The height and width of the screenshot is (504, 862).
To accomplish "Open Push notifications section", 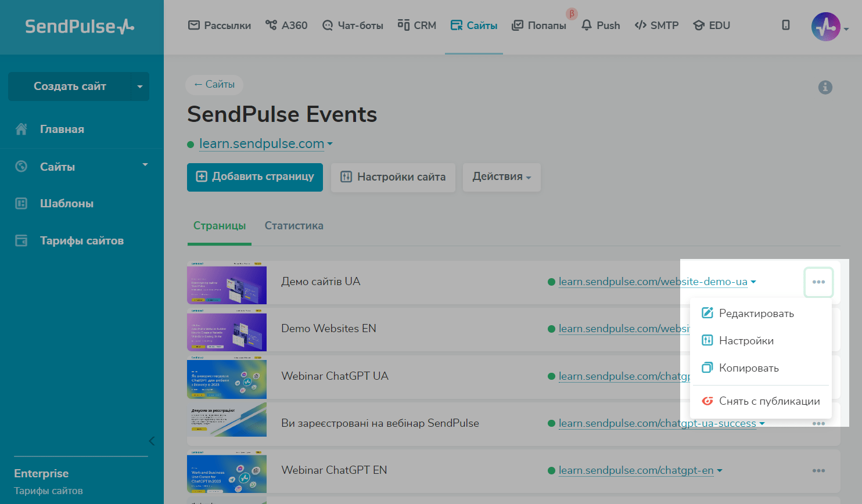I will tap(601, 26).
